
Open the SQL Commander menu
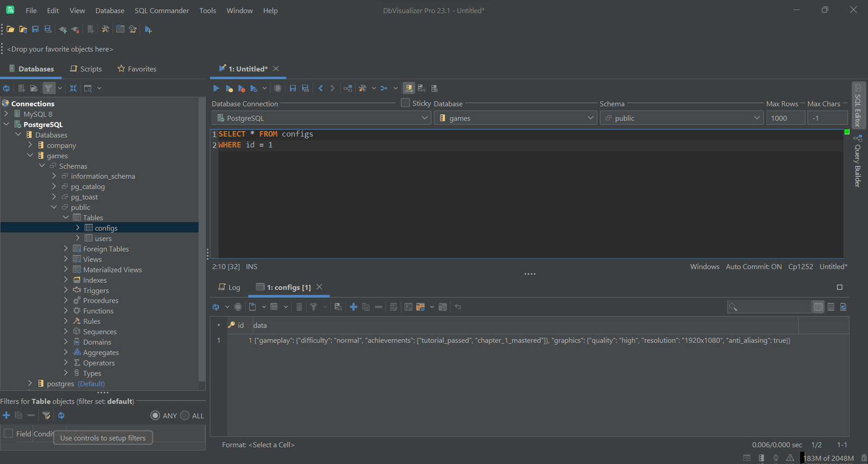point(162,10)
